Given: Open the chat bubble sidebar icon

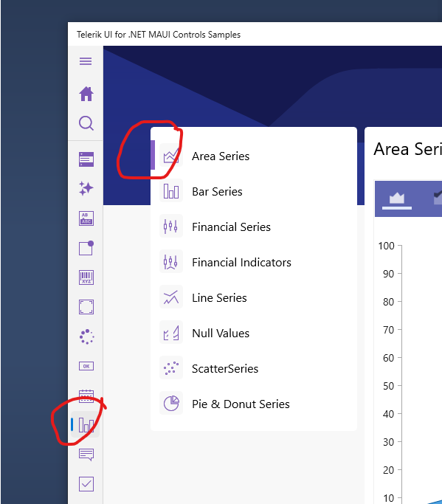Looking at the screenshot, I should pyautogui.click(x=86, y=455).
